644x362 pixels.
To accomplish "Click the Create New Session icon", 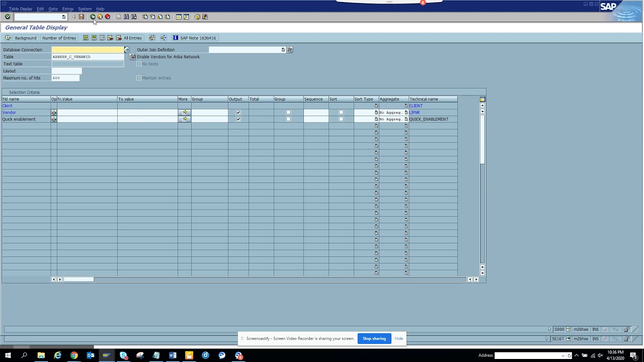I will (179, 17).
